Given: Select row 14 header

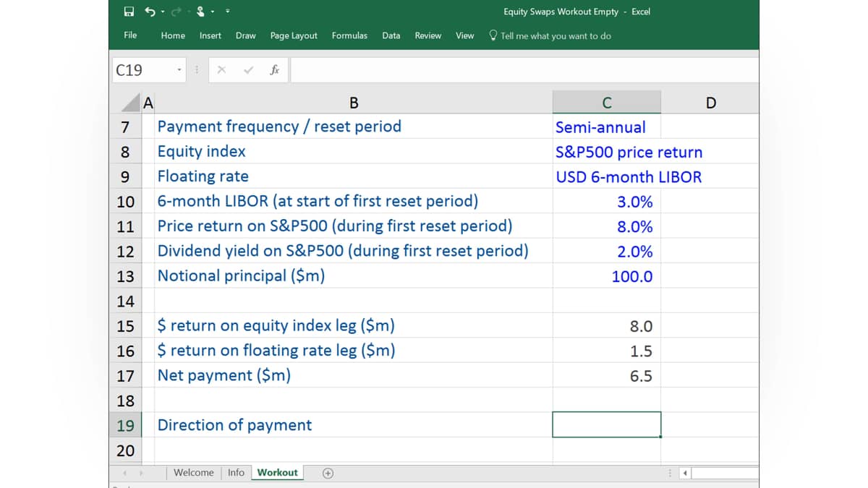Looking at the screenshot, I should click(125, 301).
